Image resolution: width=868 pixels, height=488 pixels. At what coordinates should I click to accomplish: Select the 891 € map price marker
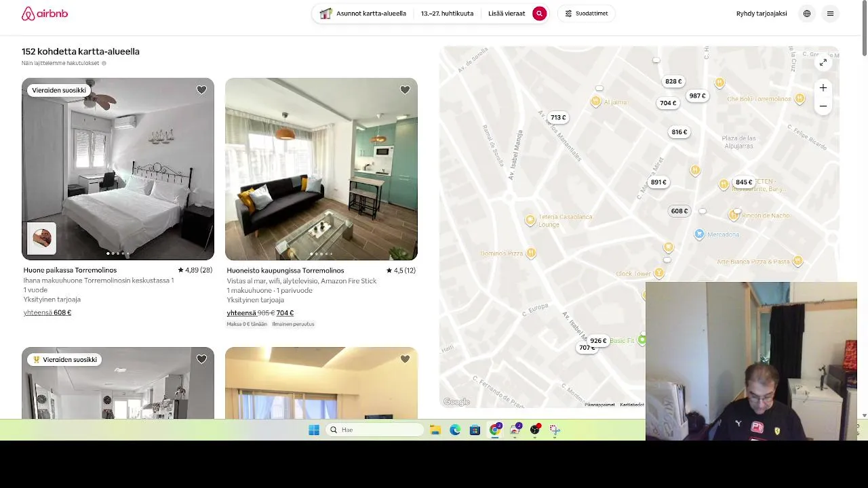658,182
